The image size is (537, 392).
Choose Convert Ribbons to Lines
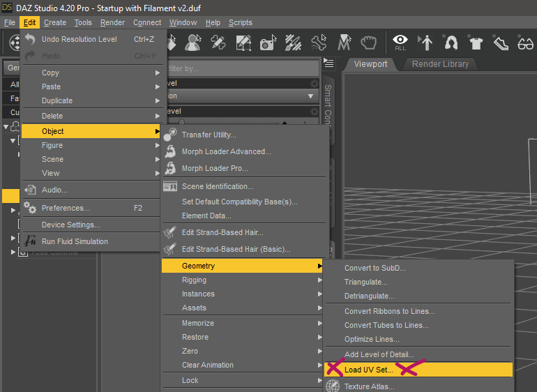tap(418, 311)
